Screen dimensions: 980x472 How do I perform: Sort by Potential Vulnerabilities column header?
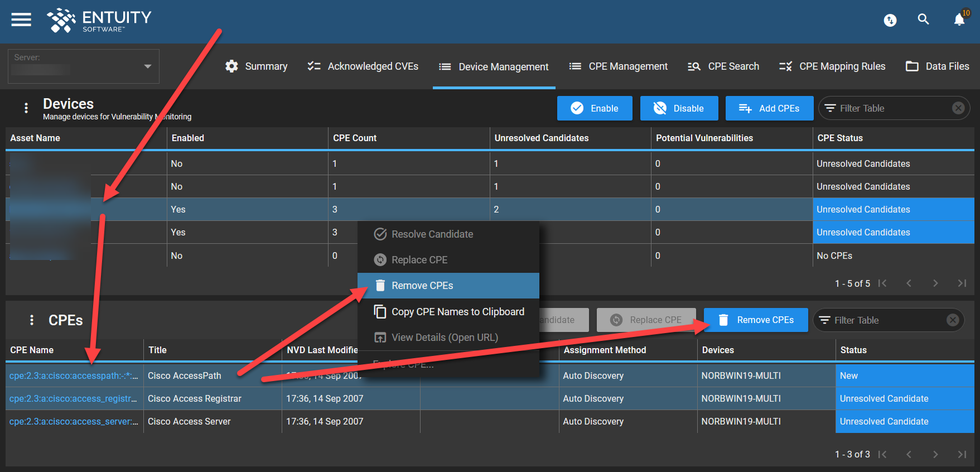(x=732, y=138)
